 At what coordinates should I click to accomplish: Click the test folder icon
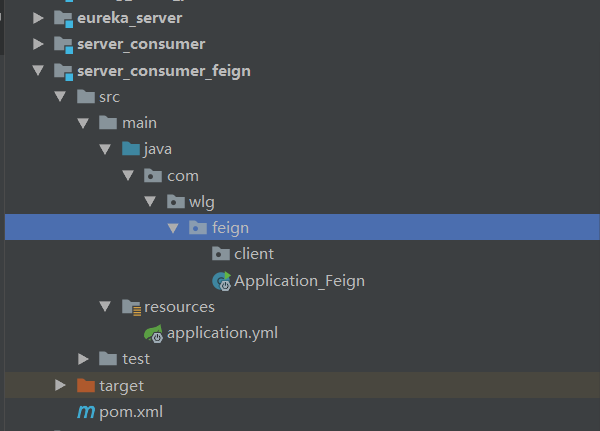108,359
